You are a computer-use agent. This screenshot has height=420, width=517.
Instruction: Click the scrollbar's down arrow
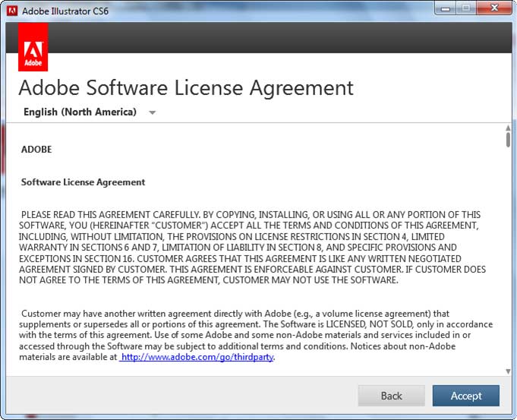pyautogui.click(x=508, y=371)
